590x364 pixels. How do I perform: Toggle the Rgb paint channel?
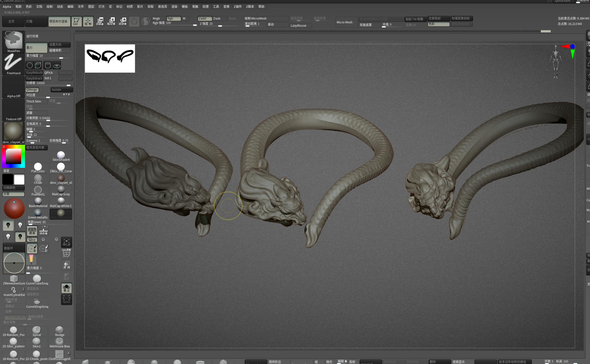tap(173, 19)
